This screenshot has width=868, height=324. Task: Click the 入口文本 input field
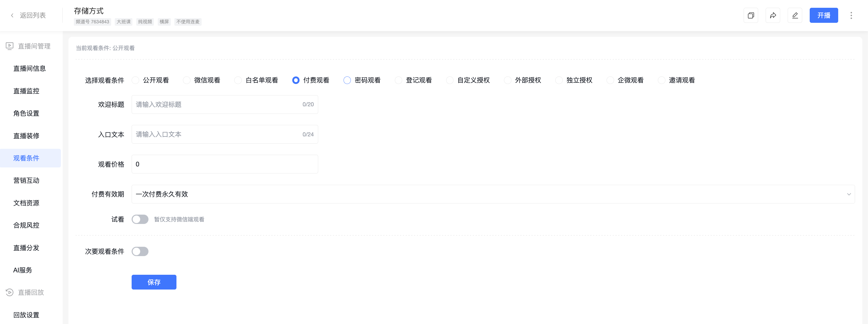click(225, 135)
